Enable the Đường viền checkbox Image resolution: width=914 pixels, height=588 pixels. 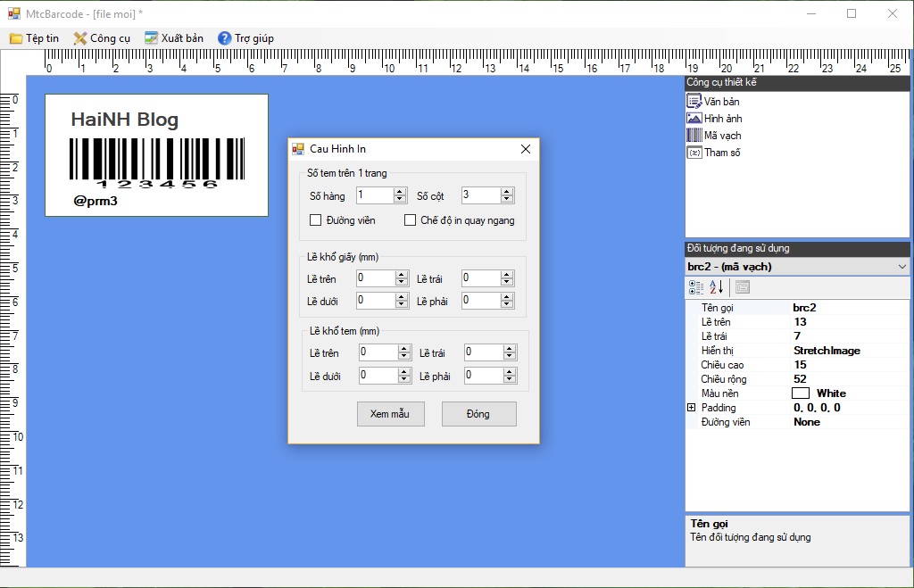click(x=315, y=220)
